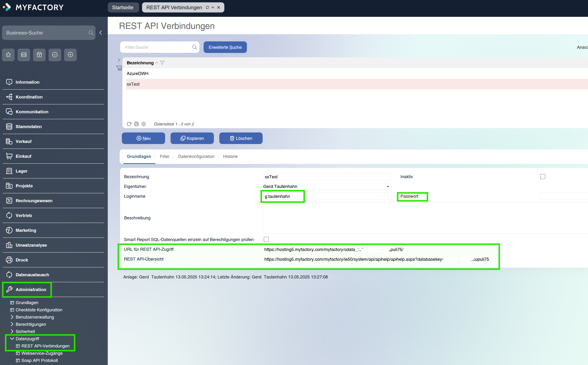Open table settings gear icon
The image size is (588, 365).
[x=144, y=124]
